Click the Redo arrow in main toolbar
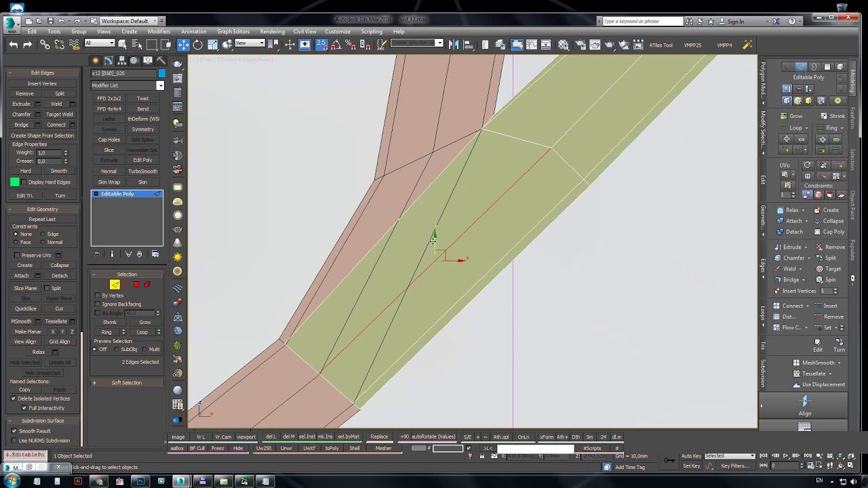 28,45
